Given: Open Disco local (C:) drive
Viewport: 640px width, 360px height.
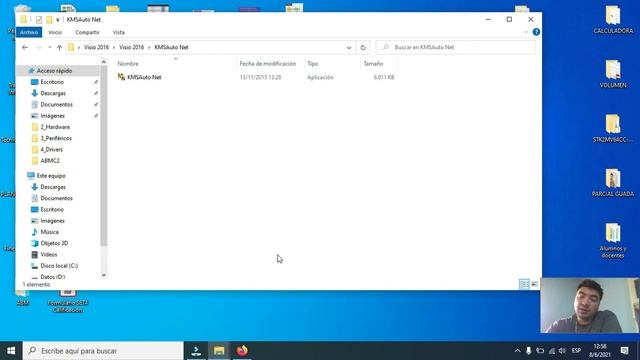Looking at the screenshot, I should pos(59,266).
